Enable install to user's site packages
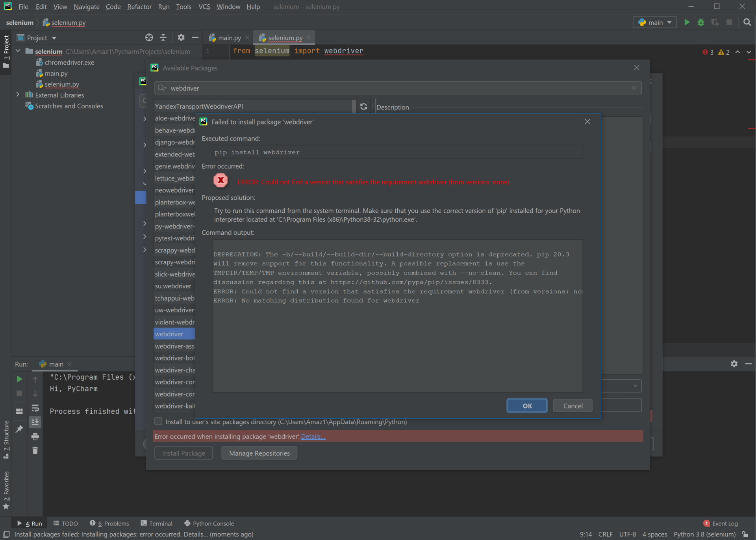Image resolution: width=756 pixels, height=540 pixels. pyautogui.click(x=158, y=421)
